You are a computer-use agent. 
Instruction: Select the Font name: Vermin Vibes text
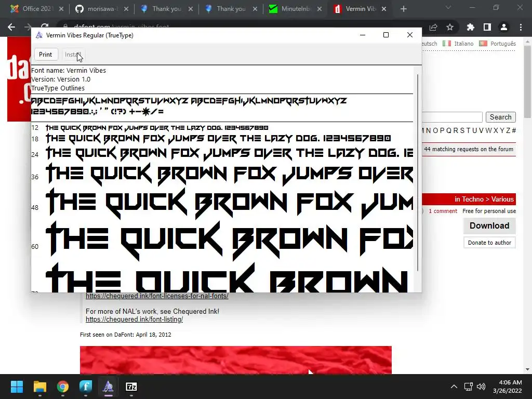point(69,71)
